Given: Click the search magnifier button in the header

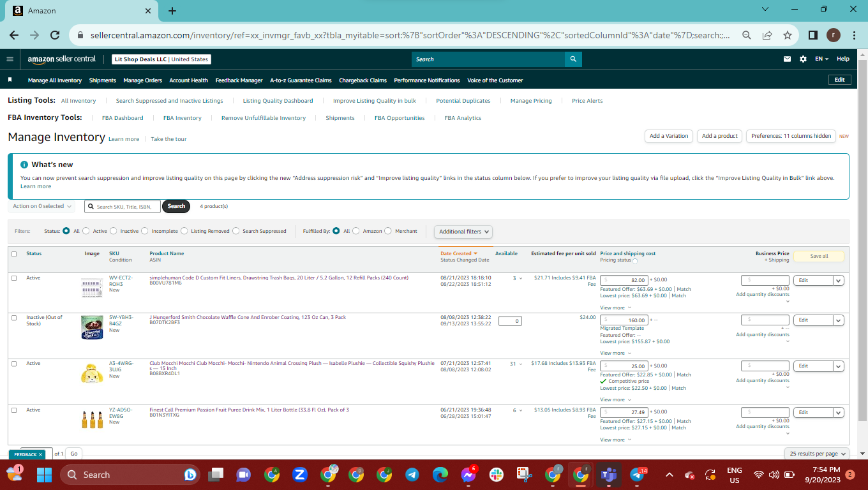Looking at the screenshot, I should tap(573, 59).
